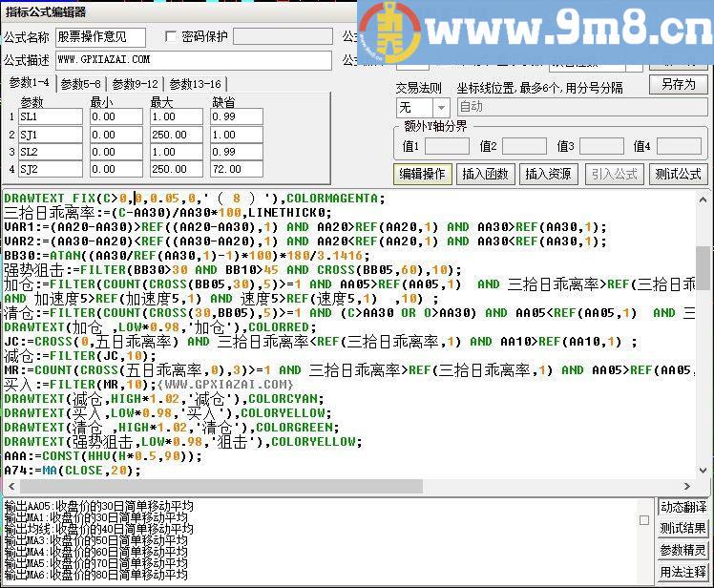Screen dimensions: 714x588
Task: Click the 公式名称 input field
Action: [100, 37]
